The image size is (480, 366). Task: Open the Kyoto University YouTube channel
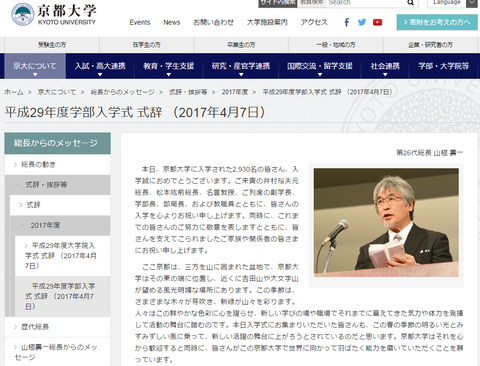point(377,22)
